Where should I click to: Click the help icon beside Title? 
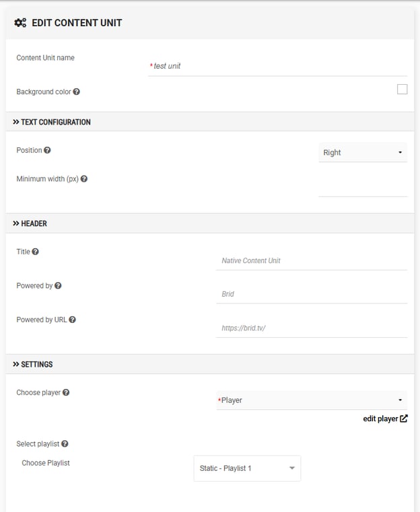[35, 252]
